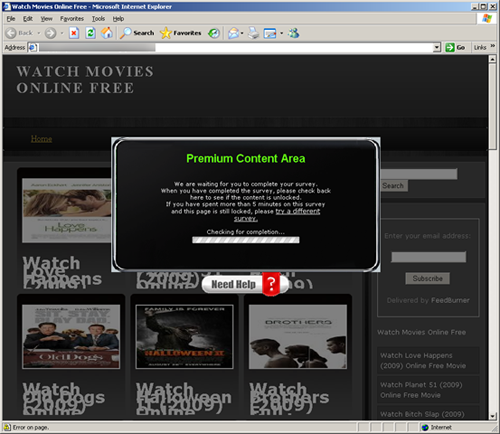
Task: Click the email address input field
Action: pyautogui.click(x=428, y=257)
